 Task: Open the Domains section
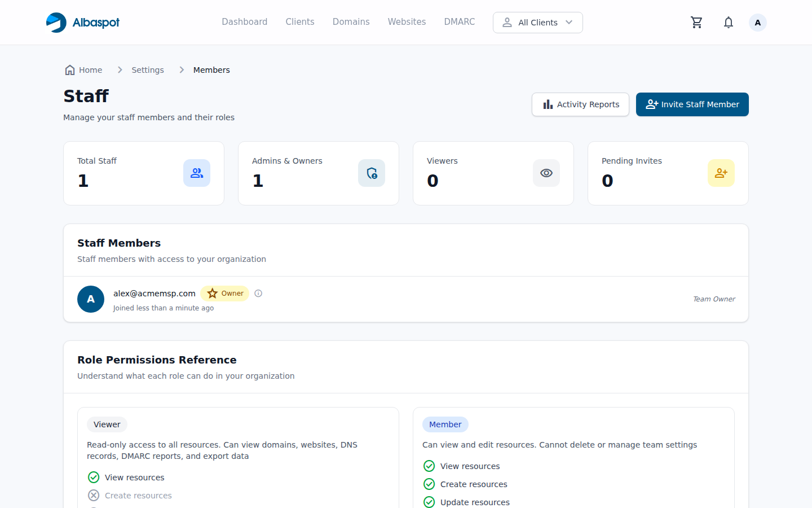pyautogui.click(x=351, y=21)
